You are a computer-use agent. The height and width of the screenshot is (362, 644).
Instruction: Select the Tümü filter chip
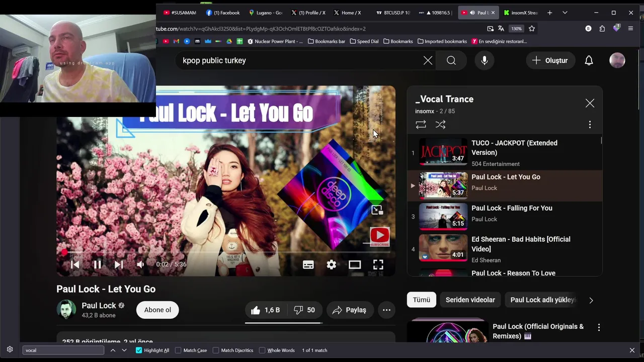421,300
